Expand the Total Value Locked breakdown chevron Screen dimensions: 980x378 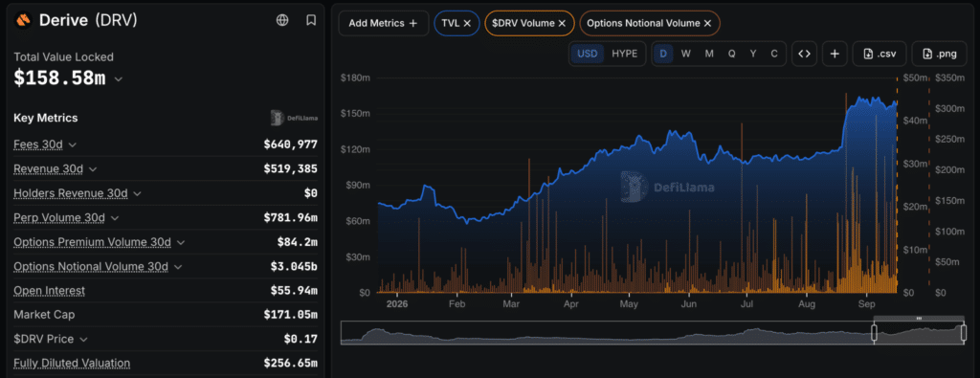click(x=118, y=79)
